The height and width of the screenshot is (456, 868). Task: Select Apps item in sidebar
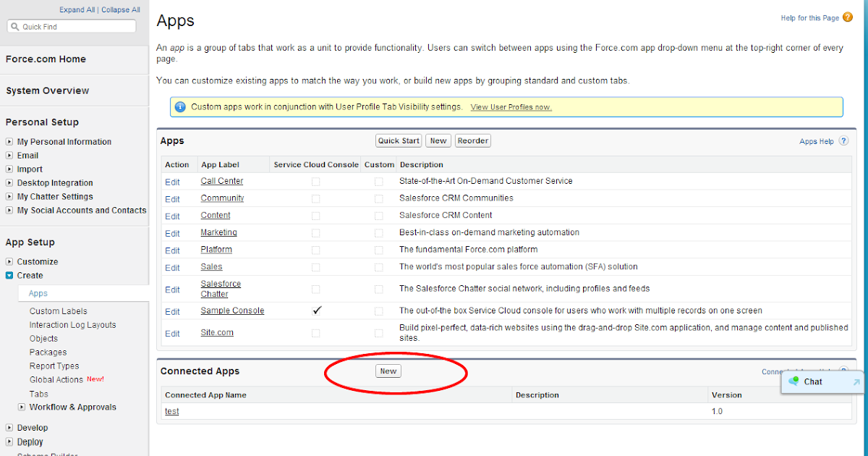click(38, 293)
